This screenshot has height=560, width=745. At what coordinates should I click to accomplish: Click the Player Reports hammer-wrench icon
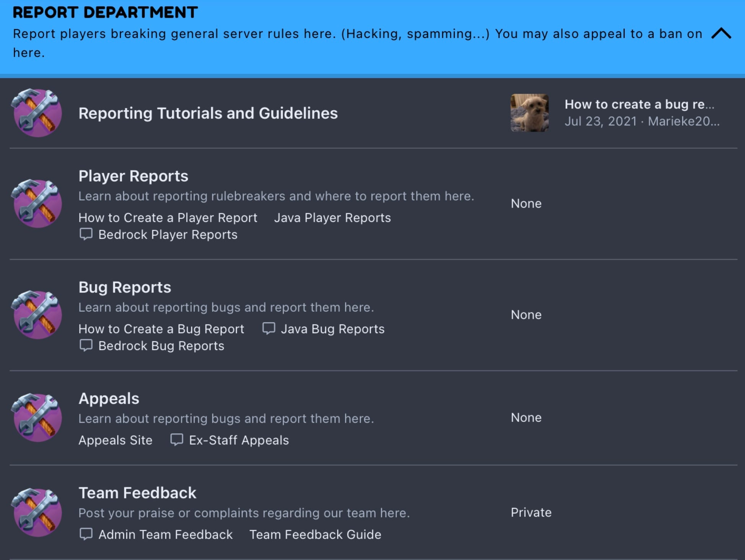pos(37,203)
